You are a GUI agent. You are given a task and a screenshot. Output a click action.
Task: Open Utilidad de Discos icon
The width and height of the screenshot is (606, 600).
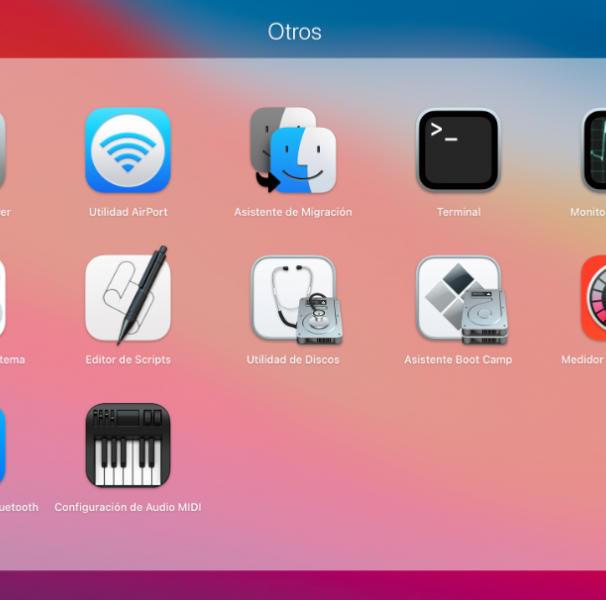point(296,300)
